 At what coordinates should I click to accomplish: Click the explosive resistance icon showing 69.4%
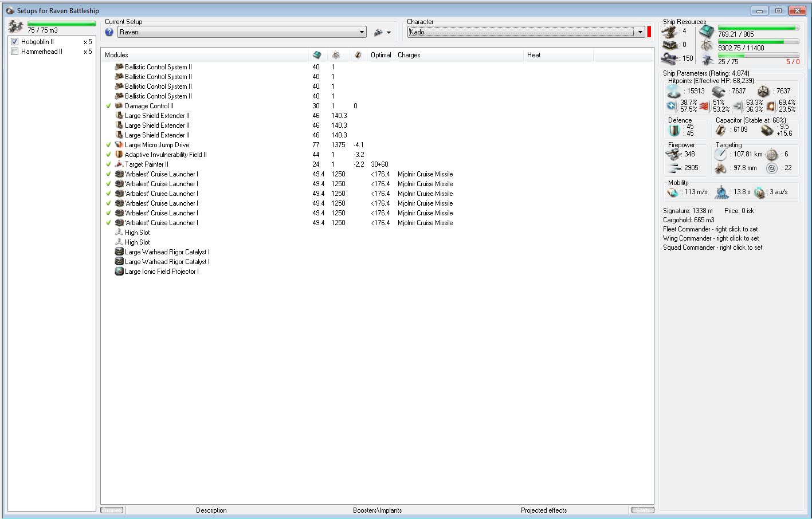771,106
